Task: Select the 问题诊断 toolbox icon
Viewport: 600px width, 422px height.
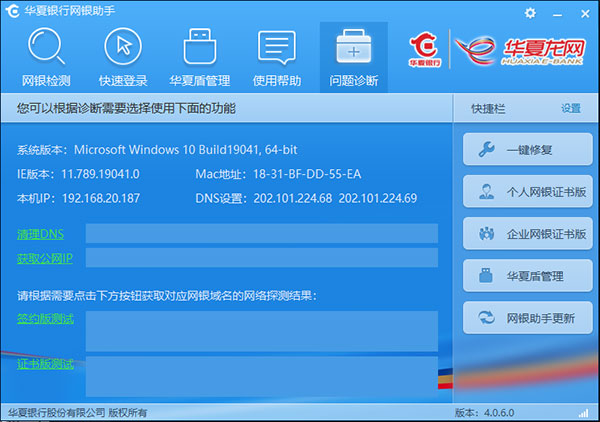Action: [x=354, y=46]
